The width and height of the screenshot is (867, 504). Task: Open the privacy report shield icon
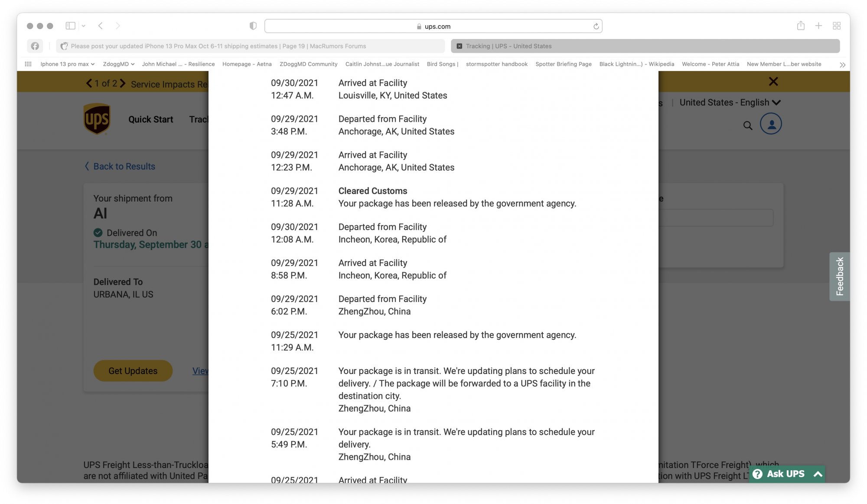click(253, 26)
